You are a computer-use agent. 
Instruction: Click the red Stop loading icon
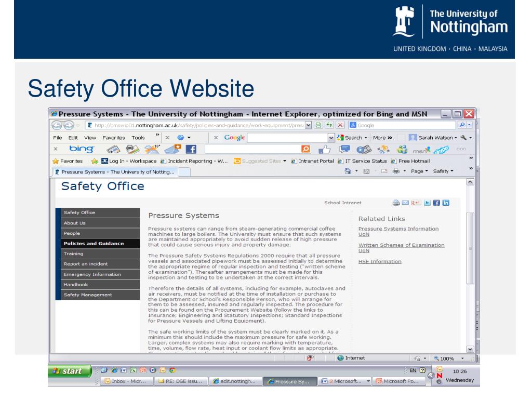pyautogui.click(x=340, y=125)
